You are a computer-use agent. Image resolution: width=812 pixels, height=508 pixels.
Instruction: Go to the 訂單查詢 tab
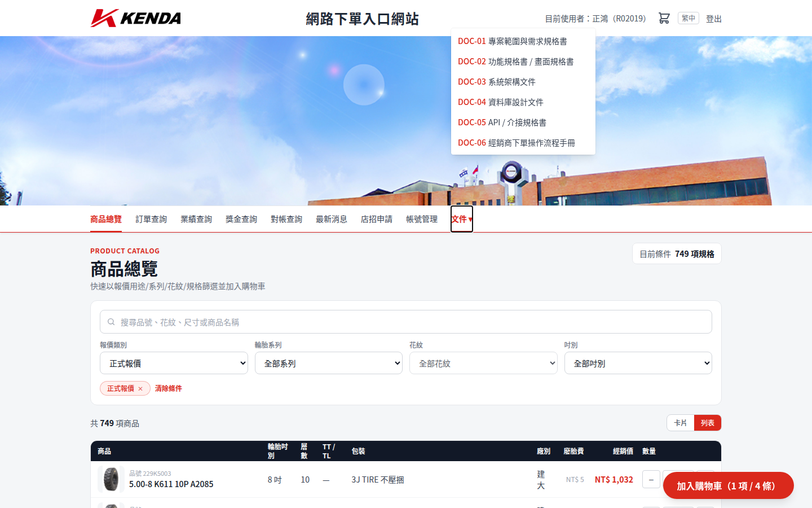click(x=151, y=219)
